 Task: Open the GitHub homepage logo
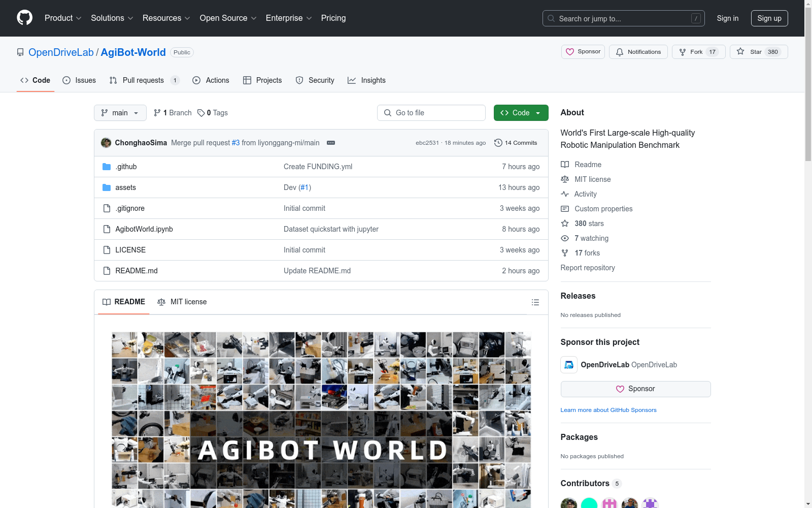click(24, 18)
